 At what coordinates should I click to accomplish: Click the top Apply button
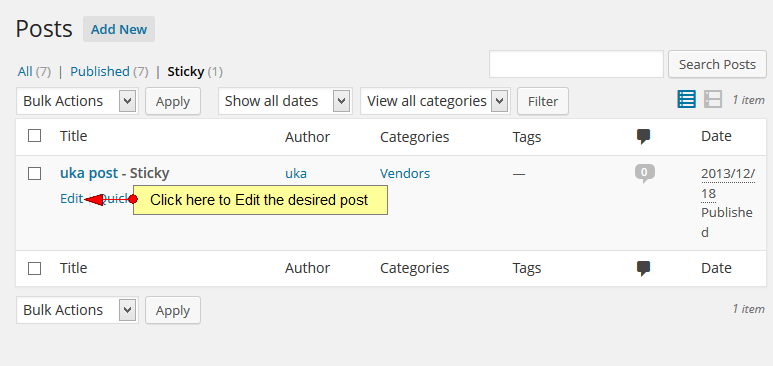[x=173, y=101]
